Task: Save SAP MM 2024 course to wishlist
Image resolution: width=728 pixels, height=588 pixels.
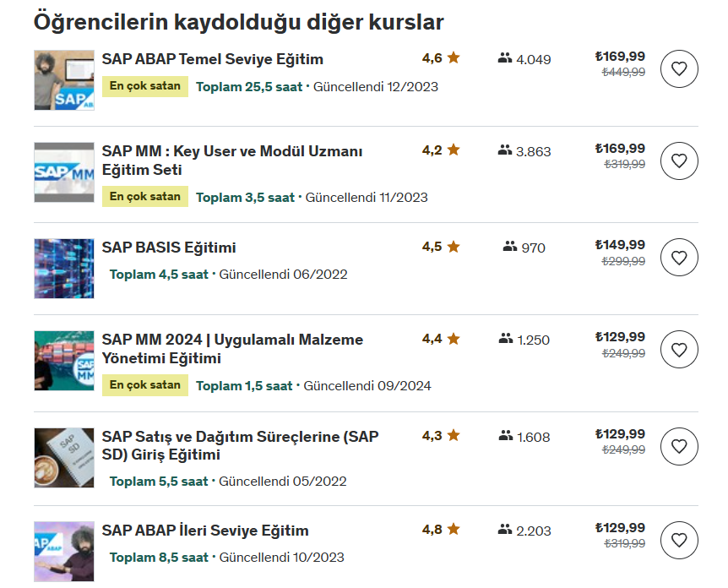Action: 679,349
